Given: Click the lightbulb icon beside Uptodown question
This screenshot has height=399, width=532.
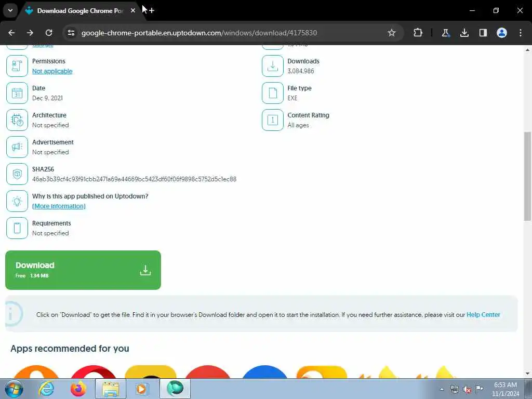Looking at the screenshot, I should 17,201.
